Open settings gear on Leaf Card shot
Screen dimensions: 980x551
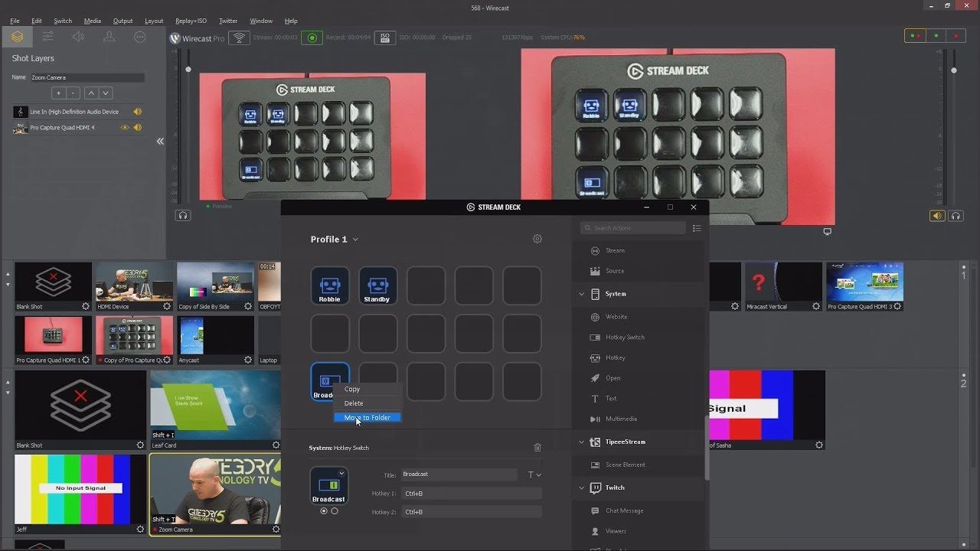click(x=276, y=445)
